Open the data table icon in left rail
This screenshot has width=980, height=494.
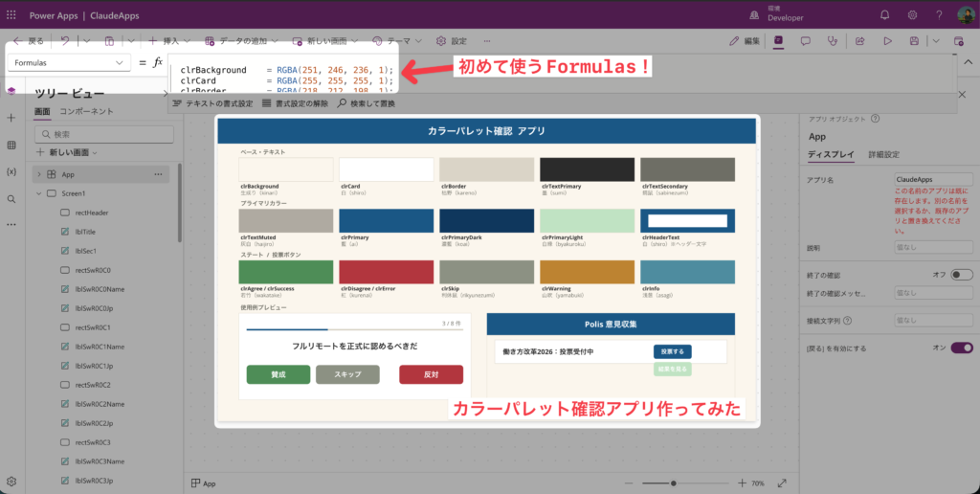(11, 145)
